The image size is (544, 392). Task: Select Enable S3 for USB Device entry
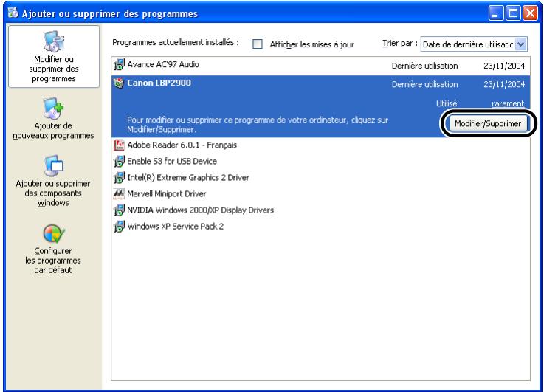click(x=172, y=162)
